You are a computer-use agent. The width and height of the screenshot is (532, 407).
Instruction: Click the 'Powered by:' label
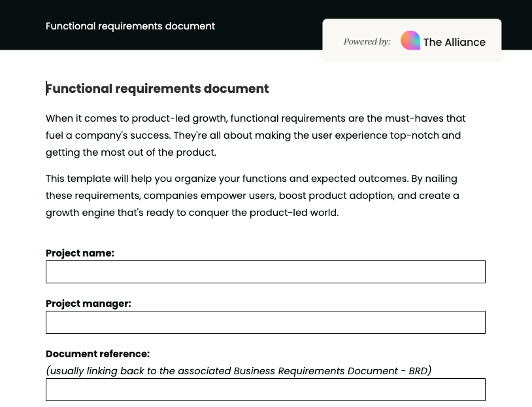[367, 41]
